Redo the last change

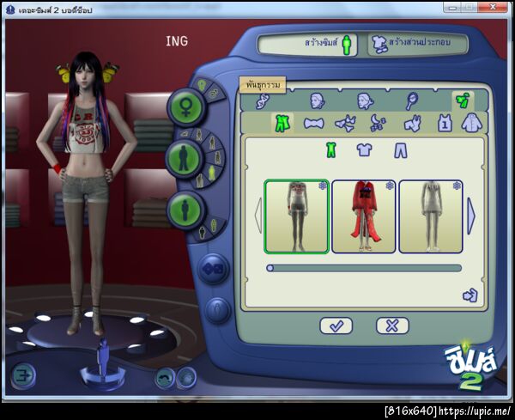pyautogui.click(x=186, y=378)
